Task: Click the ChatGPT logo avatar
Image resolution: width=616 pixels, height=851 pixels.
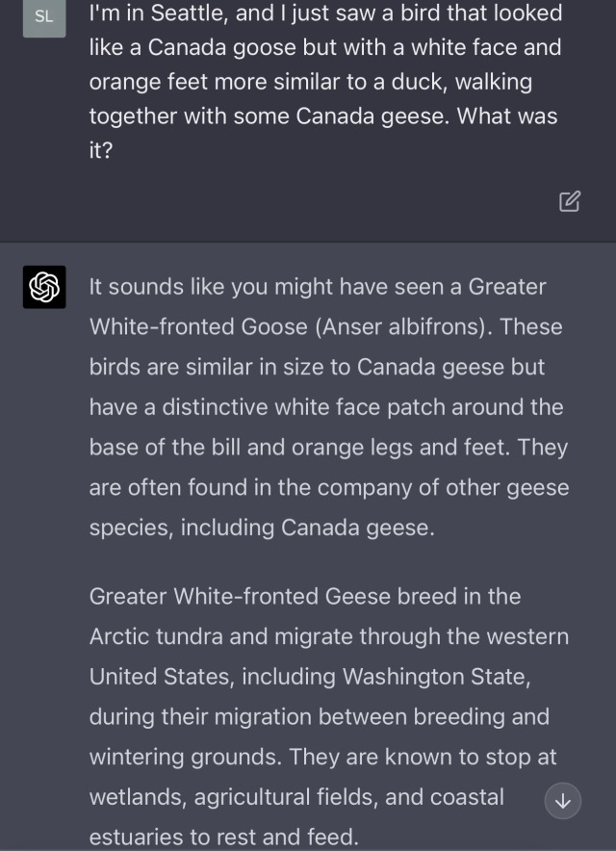Action: coord(44,287)
